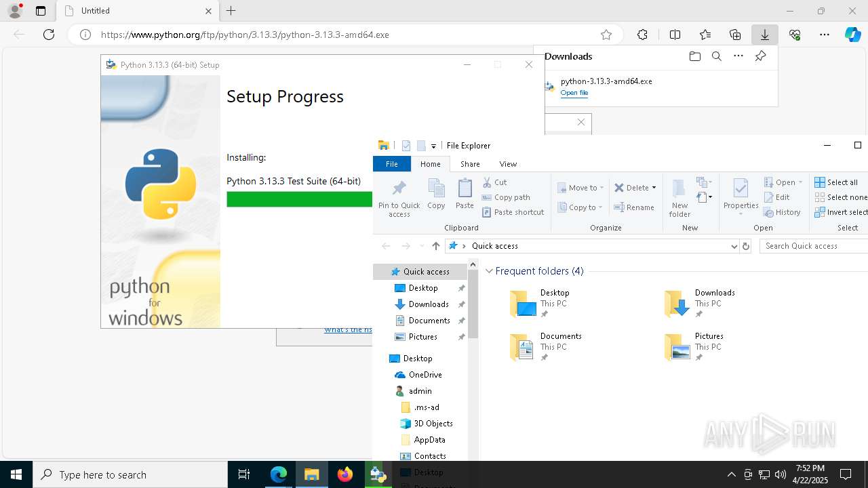Open the Move to dropdown

[580, 188]
